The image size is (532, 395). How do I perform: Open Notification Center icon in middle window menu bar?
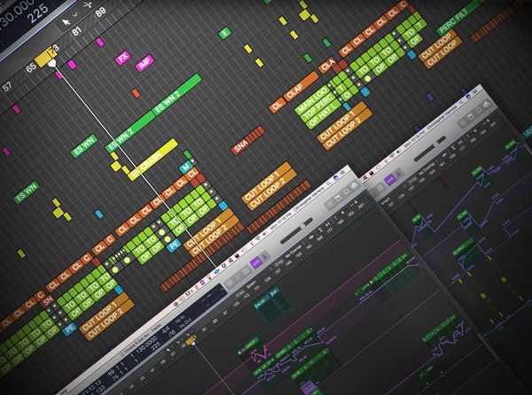click(342, 173)
